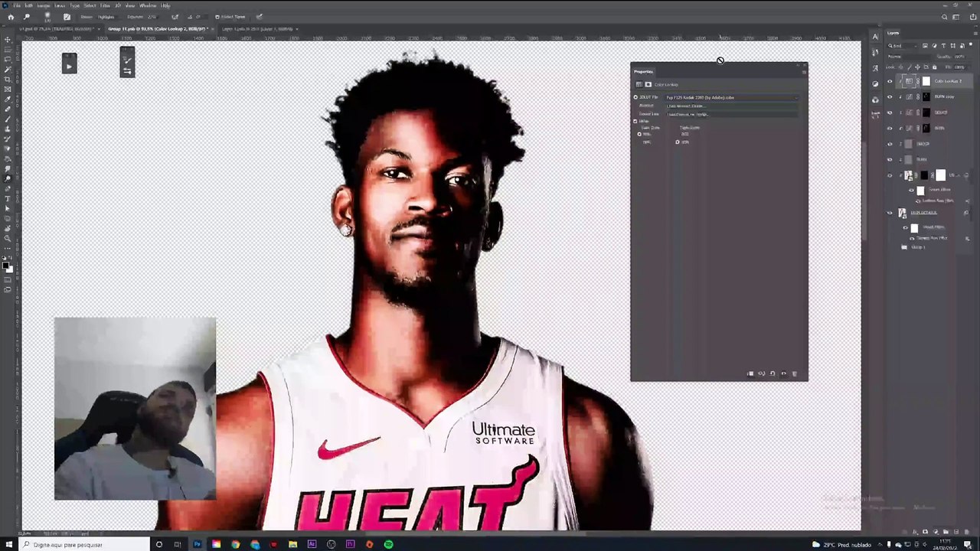
Task: Click the Home icon in options bar
Action: (11, 17)
